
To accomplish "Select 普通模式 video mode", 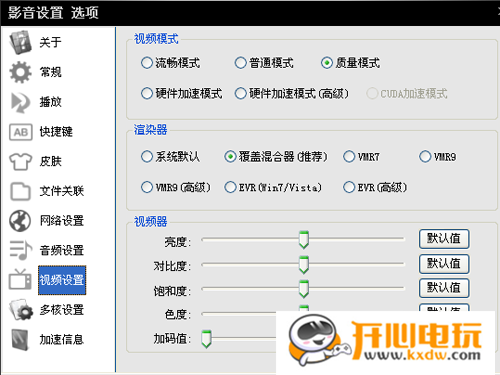I will [264, 63].
